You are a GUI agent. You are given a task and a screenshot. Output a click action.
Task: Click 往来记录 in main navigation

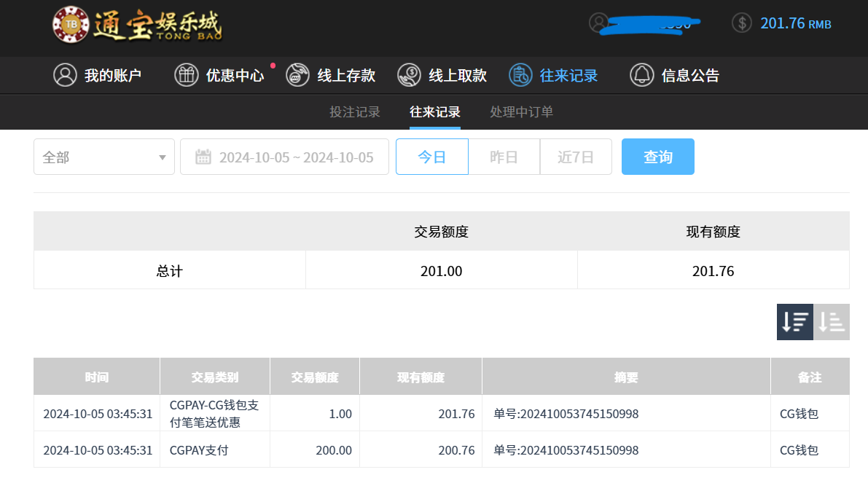(x=553, y=75)
